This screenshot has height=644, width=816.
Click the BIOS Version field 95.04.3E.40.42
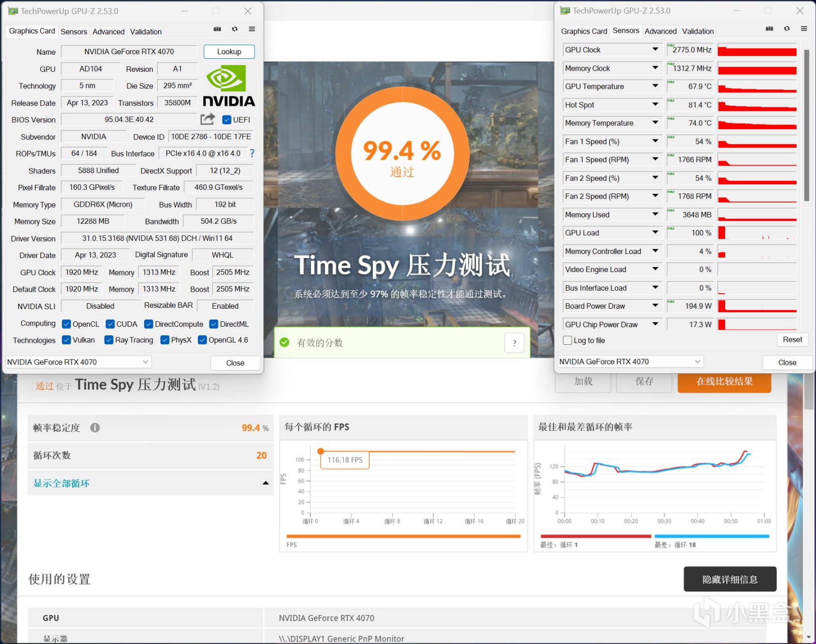coord(129,119)
